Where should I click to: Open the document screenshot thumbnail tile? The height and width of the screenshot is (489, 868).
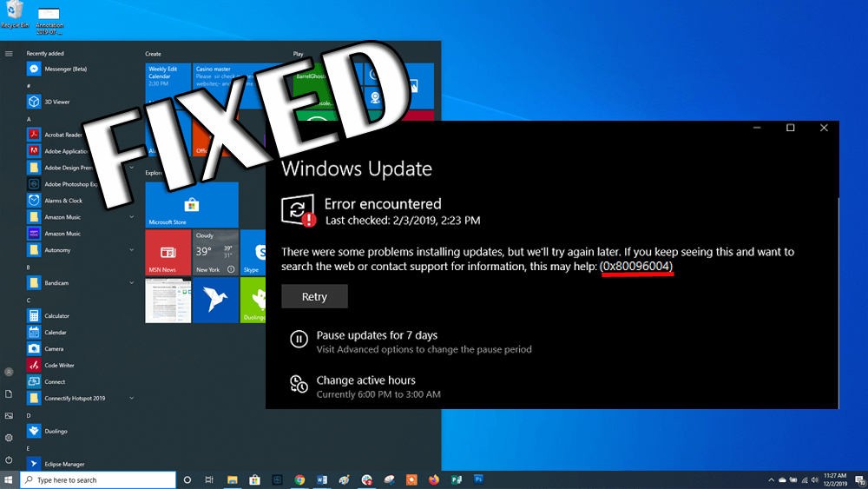168,301
